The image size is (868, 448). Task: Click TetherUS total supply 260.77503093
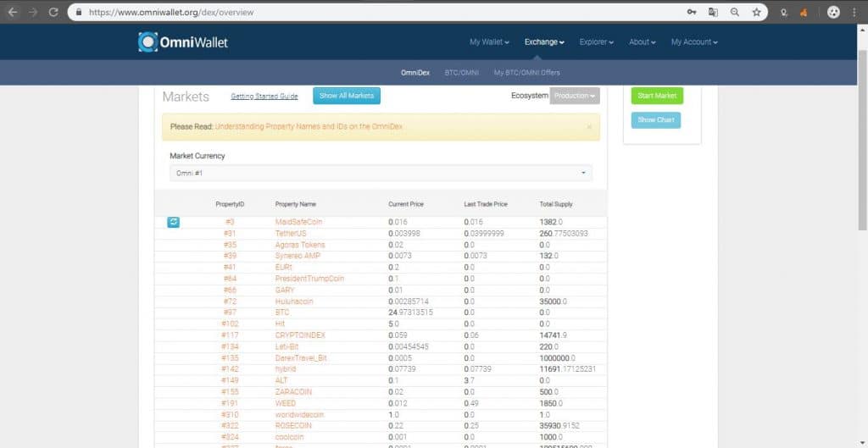tap(564, 234)
